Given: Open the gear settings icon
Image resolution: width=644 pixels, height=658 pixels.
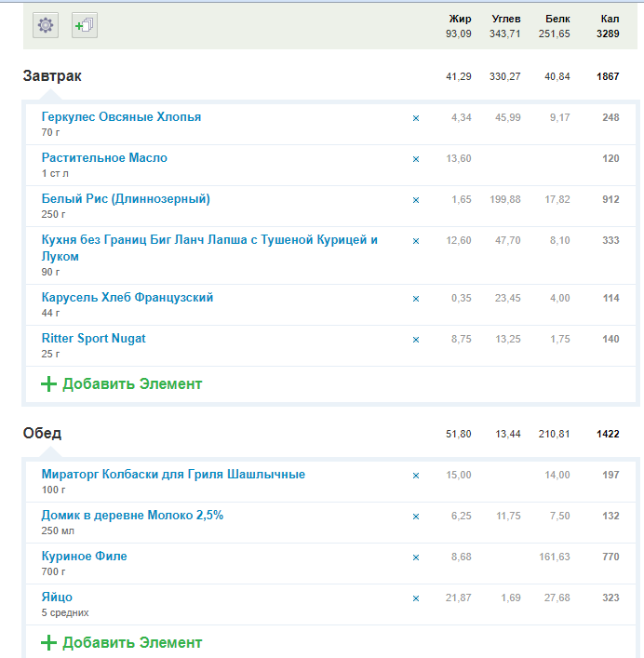Looking at the screenshot, I should point(46,26).
